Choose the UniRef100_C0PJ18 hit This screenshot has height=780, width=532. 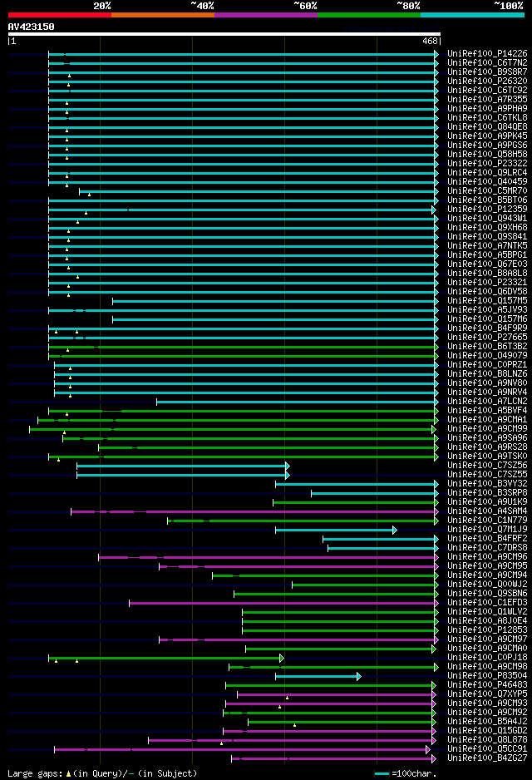[x=487, y=658]
